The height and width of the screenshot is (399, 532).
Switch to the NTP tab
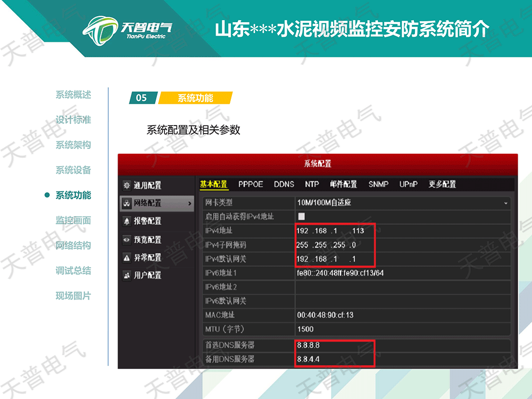312,184
